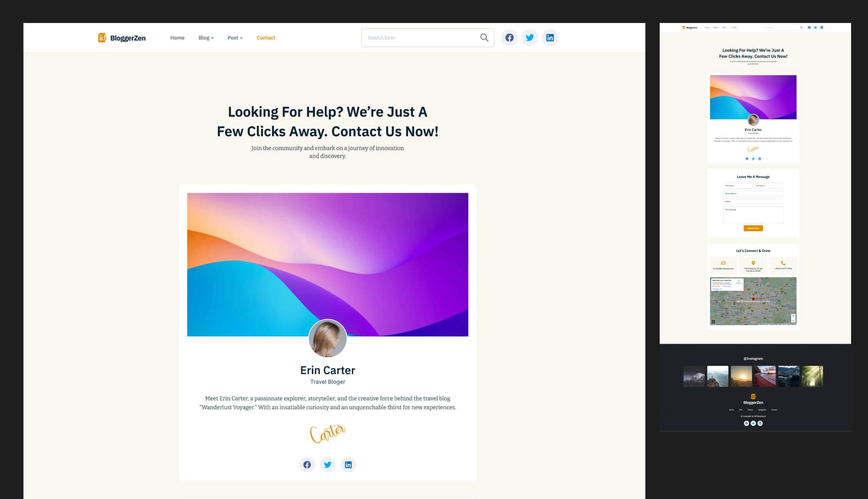This screenshot has height=499, width=868.
Task: Open Erin Carter's LinkedIn profile icon
Action: [348, 465]
